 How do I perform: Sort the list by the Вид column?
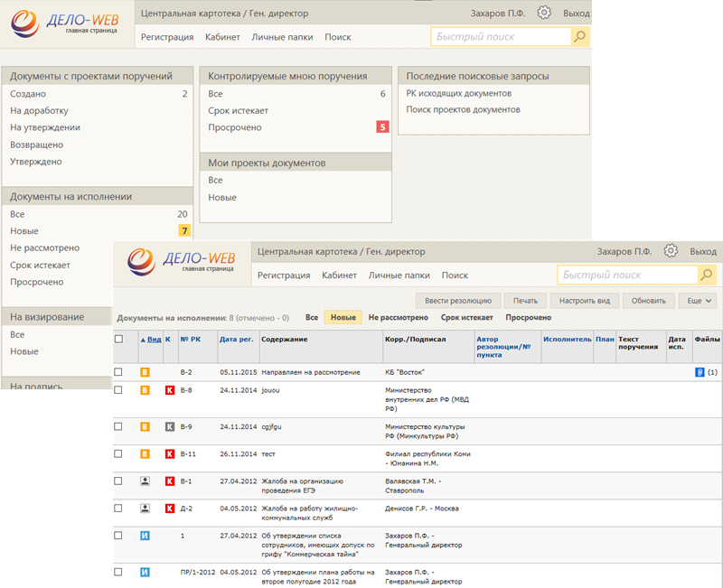154,340
